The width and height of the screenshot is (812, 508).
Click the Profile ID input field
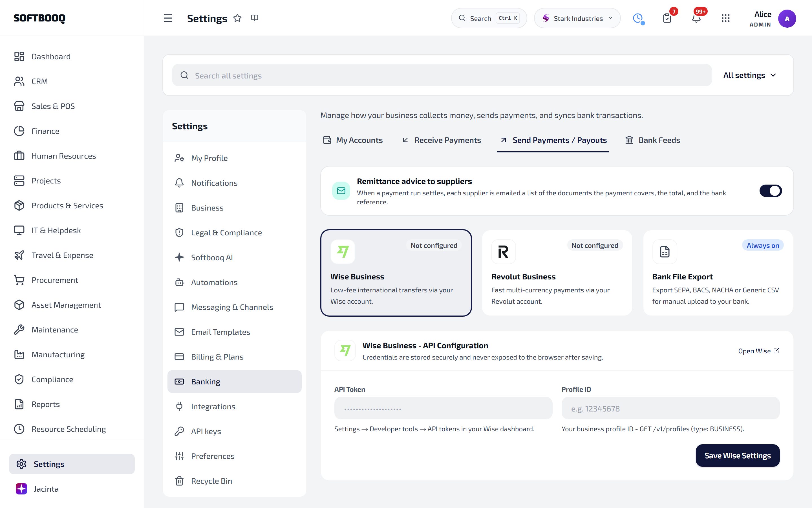coord(670,409)
